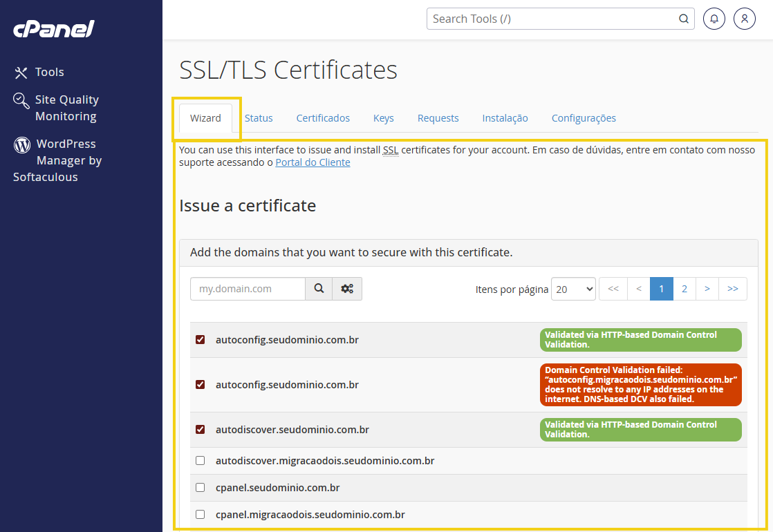
Task: Click the abbreviated SSL term in the description
Action: [391, 150]
